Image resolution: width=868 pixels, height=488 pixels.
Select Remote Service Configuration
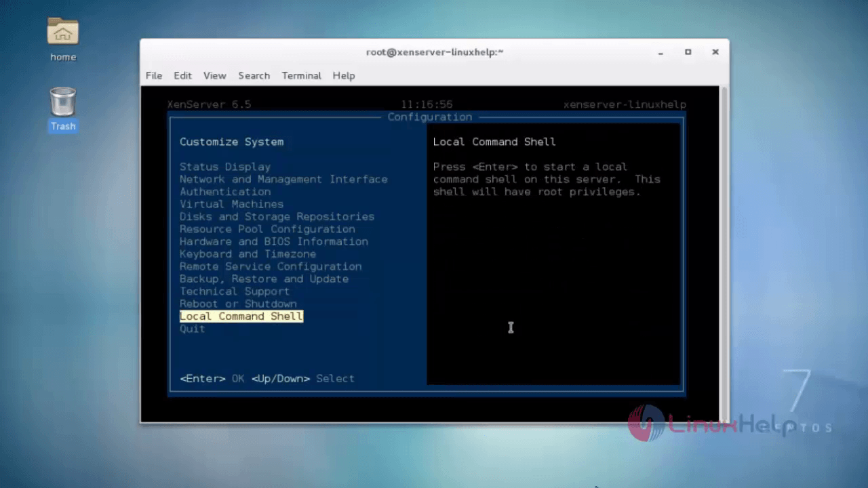[x=271, y=266]
